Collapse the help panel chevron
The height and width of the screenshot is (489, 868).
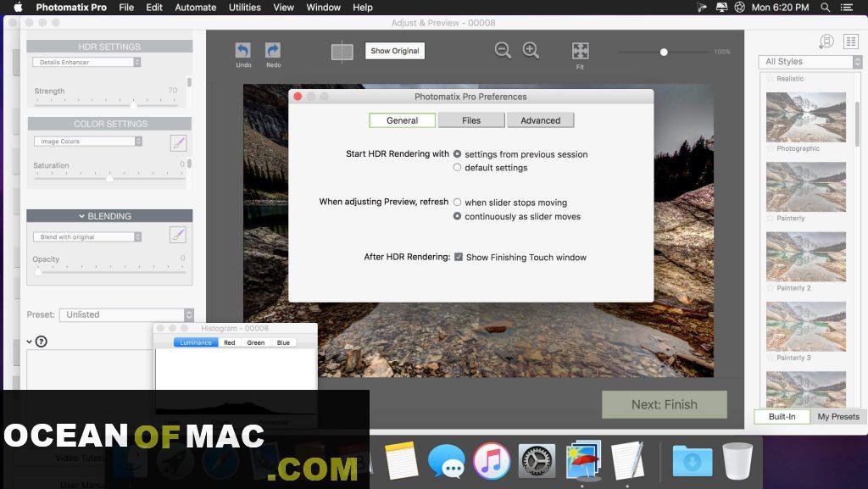pyautogui.click(x=30, y=342)
